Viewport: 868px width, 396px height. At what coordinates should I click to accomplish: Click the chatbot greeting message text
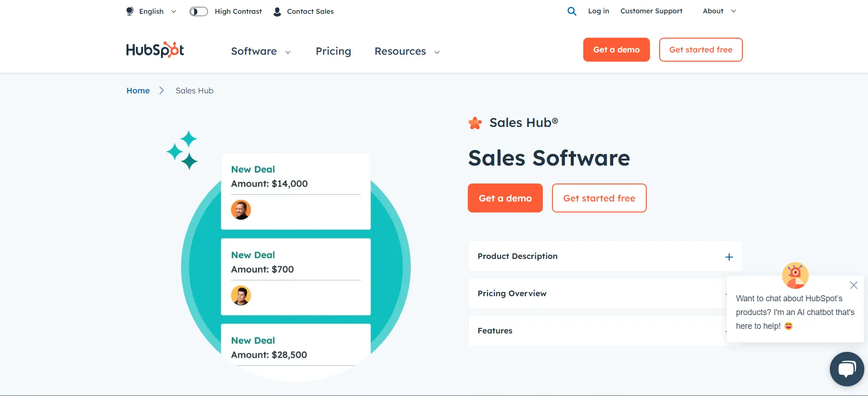795,312
